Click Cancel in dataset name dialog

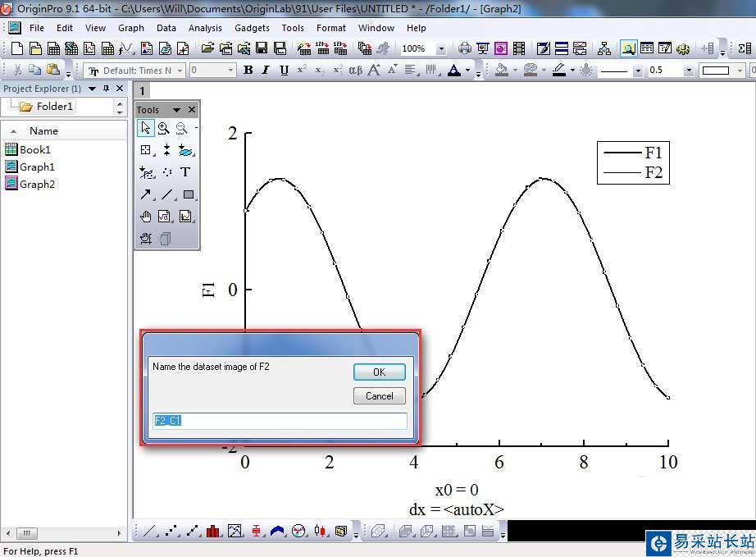[379, 396]
